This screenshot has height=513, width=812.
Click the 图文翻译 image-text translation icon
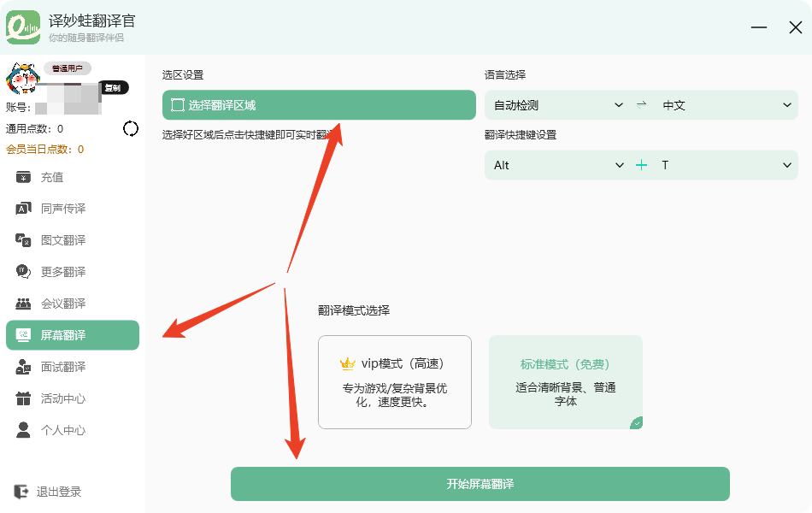click(x=24, y=240)
